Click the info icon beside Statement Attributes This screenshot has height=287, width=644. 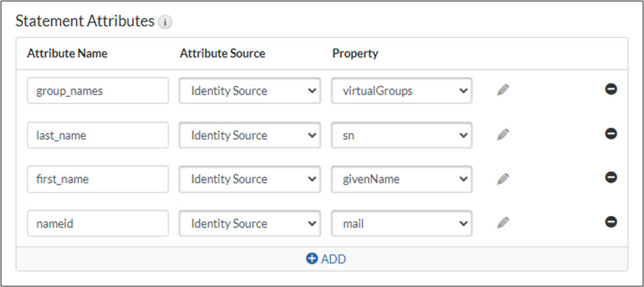[164, 22]
